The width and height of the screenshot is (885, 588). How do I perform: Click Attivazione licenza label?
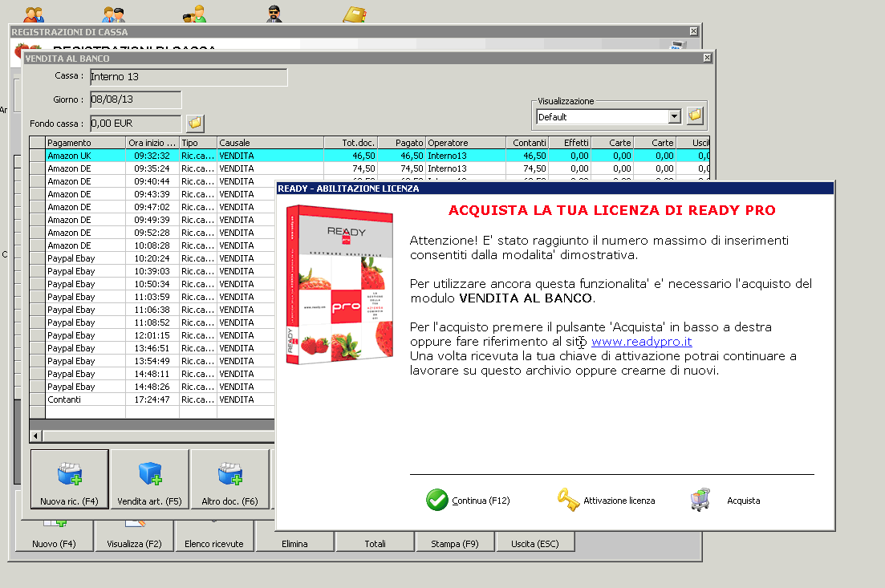(619, 501)
